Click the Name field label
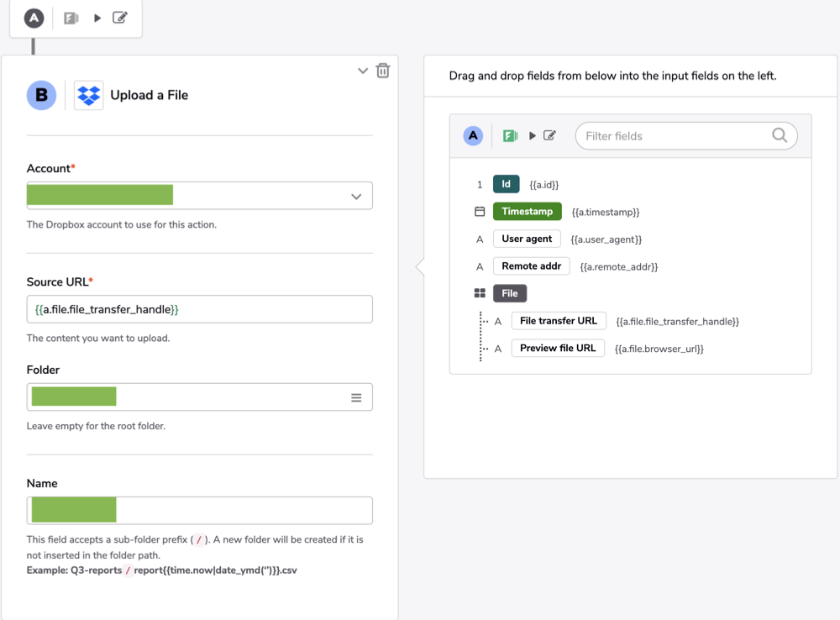Image resolution: width=840 pixels, height=620 pixels. tap(42, 483)
